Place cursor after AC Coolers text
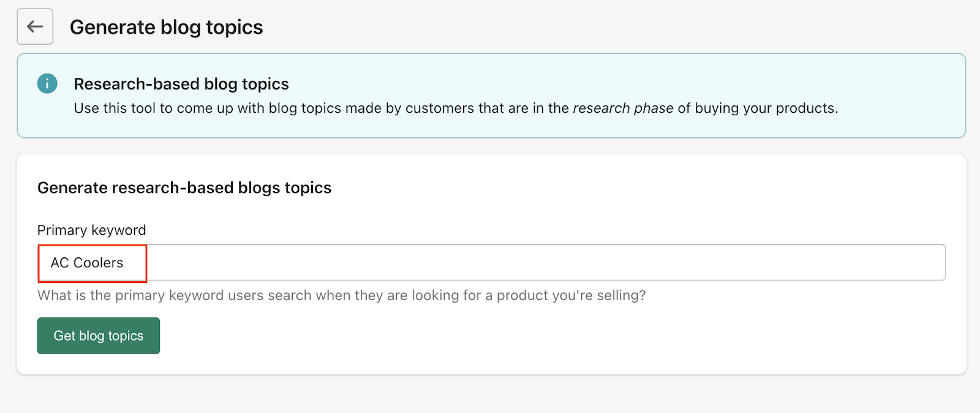The width and height of the screenshot is (980, 413). click(124, 263)
